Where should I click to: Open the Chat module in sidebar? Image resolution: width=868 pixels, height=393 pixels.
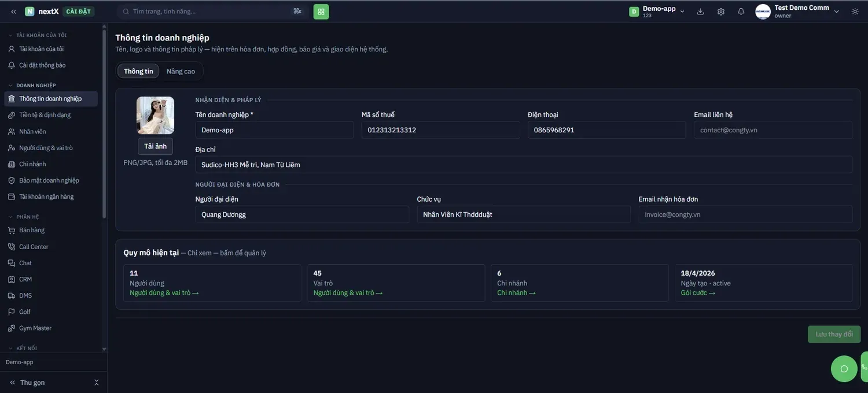51,263
